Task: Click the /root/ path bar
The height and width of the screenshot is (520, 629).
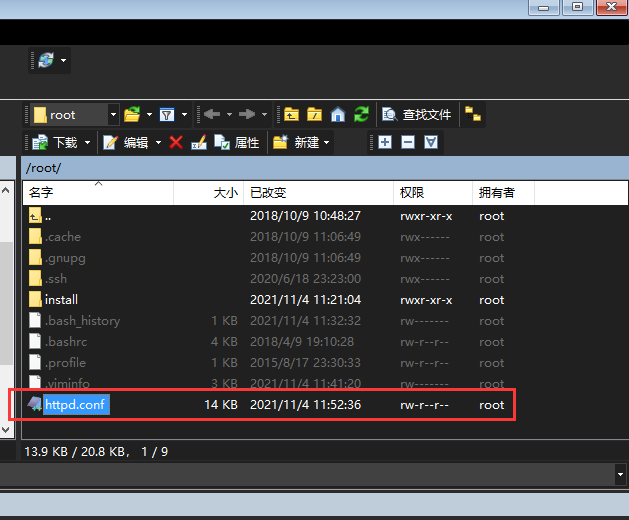Action: pos(325,168)
